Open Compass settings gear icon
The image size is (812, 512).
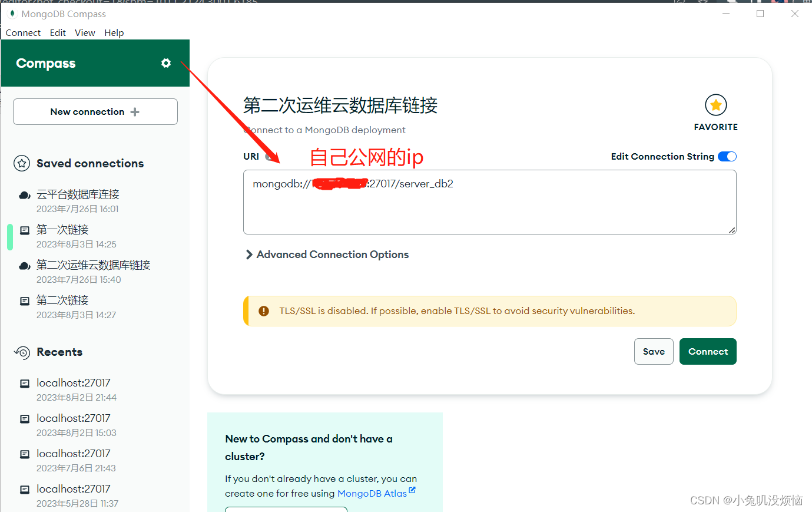point(166,63)
